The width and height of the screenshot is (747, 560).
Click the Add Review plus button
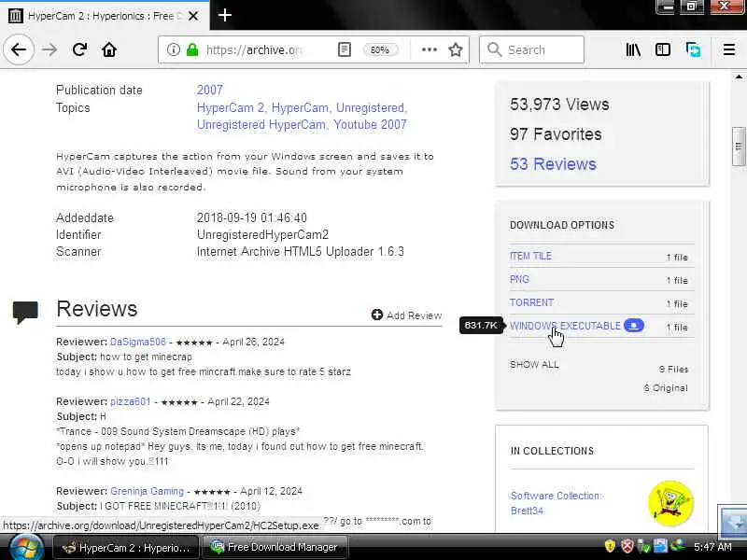pos(406,315)
